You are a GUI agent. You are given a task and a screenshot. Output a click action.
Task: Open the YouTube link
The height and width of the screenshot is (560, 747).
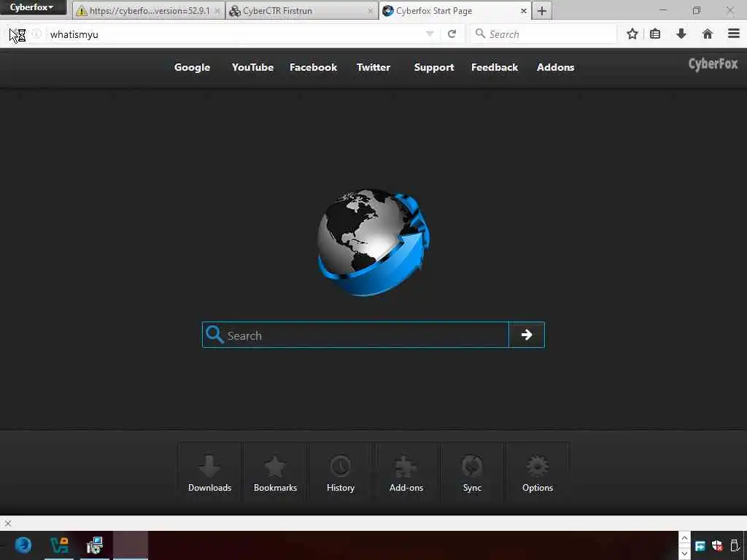(x=252, y=68)
